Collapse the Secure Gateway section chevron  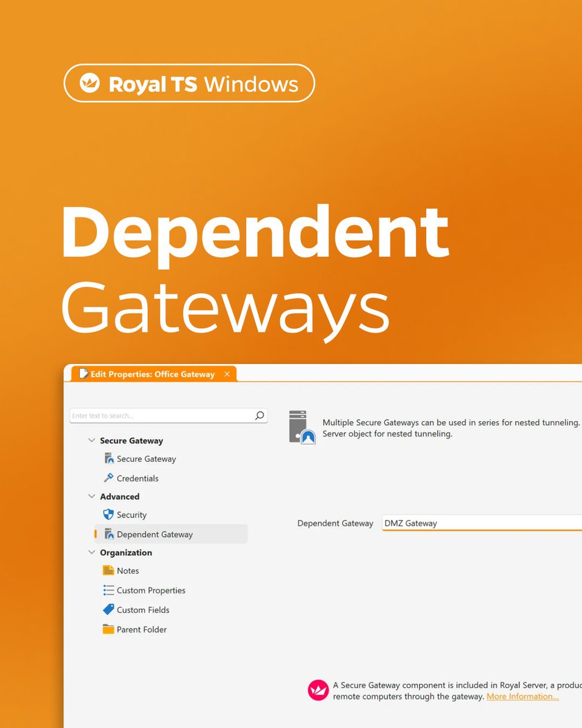92,440
